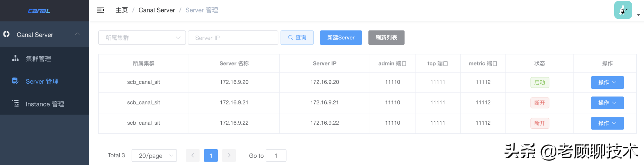This screenshot has width=644, height=165.
Task: Collapse the Canal Server sidebar section
Action: pyautogui.click(x=77, y=34)
